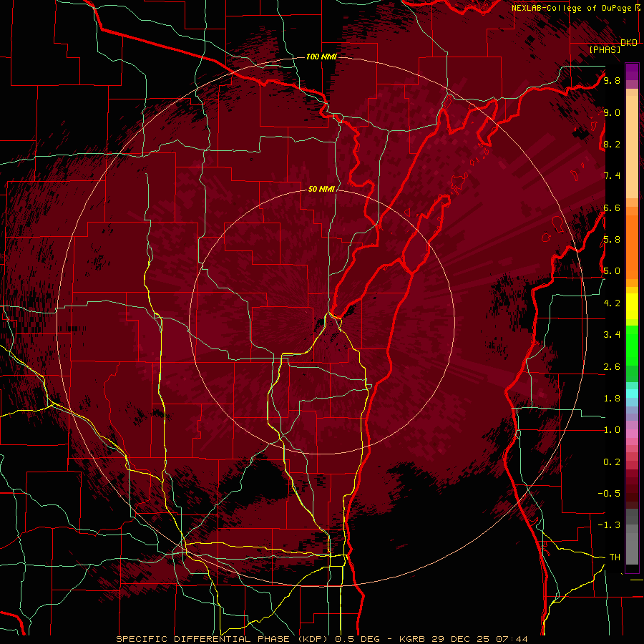This screenshot has height=644, width=644.
Task: Select the 9.8 value on the color scale
Action: tap(612, 80)
